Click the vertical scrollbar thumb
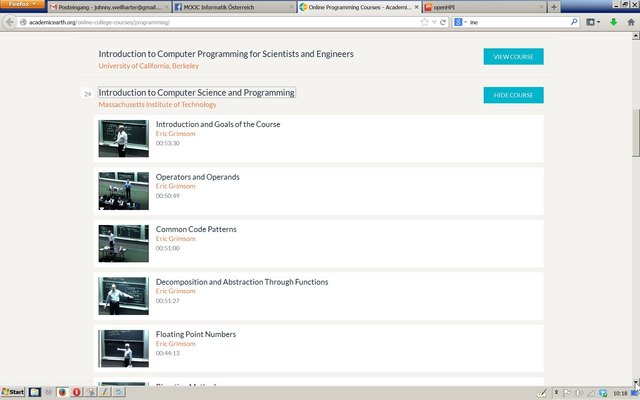Image resolution: width=640 pixels, height=400 pixels. pyautogui.click(x=636, y=133)
